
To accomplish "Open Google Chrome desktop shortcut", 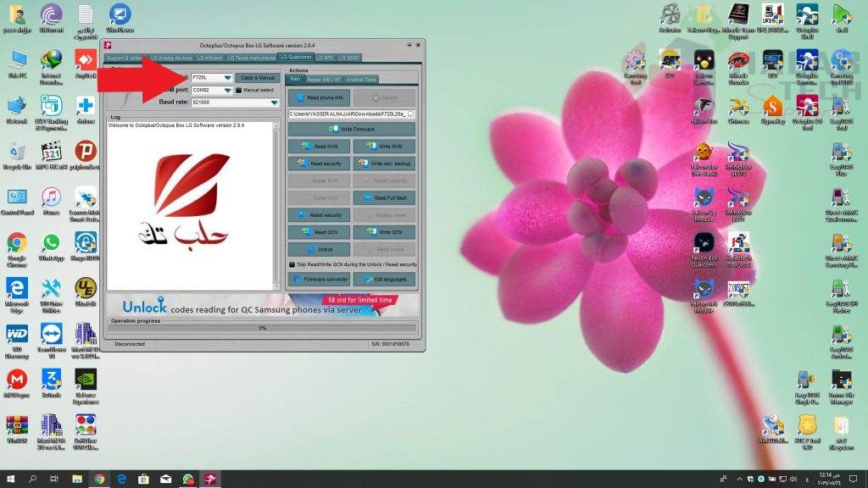I will tap(17, 250).
